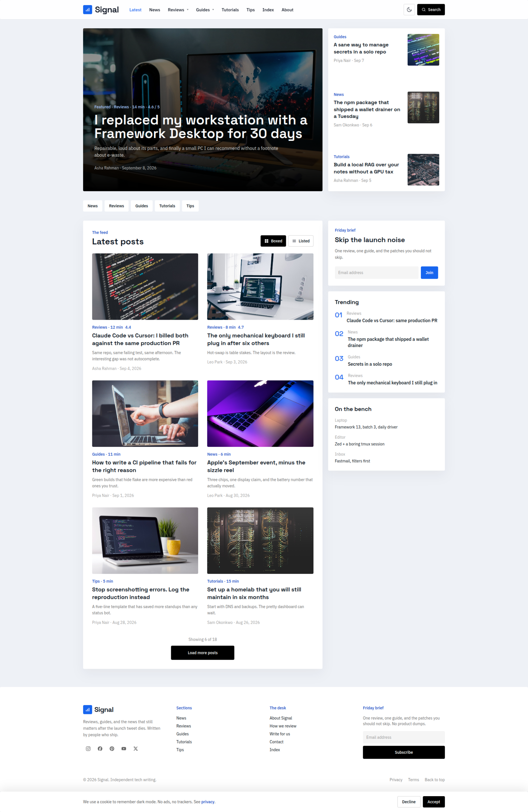Screen dimensions: 528x812
Task: Open the footer Terms link
Action: click(x=414, y=780)
